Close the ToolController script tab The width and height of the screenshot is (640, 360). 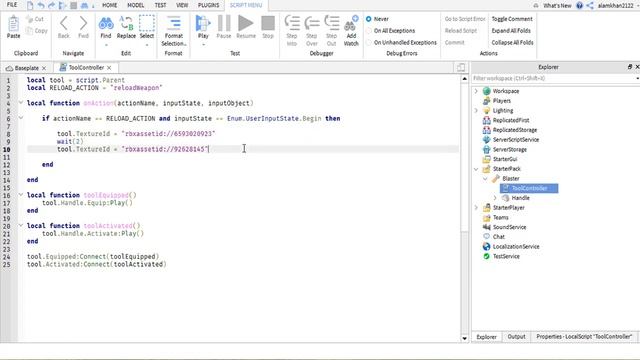(109, 68)
